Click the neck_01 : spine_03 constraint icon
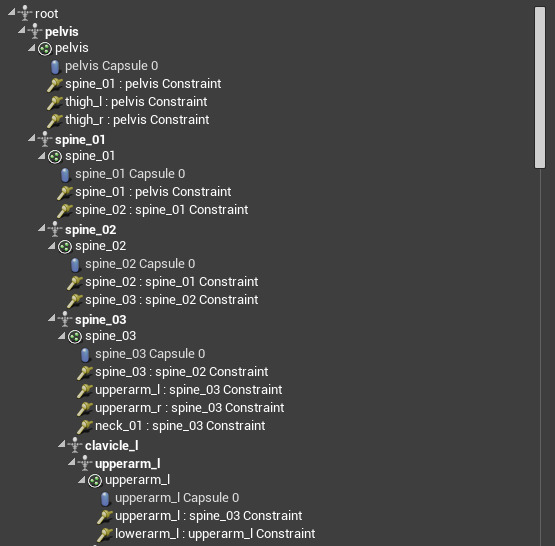The width and height of the screenshot is (555, 546). pyautogui.click(x=85, y=426)
